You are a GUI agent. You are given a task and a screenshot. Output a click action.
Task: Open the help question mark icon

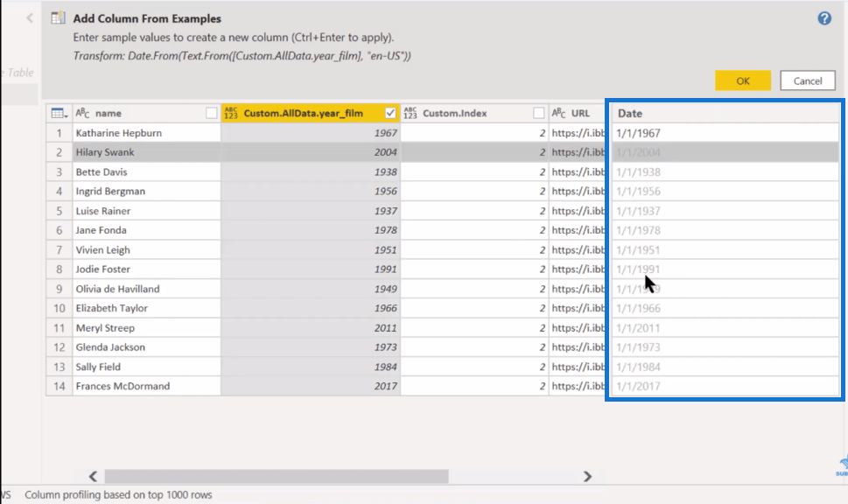tap(824, 18)
